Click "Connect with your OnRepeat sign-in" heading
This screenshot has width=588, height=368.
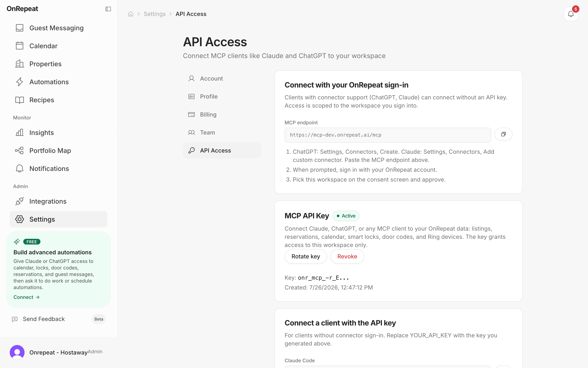pyautogui.click(x=346, y=85)
